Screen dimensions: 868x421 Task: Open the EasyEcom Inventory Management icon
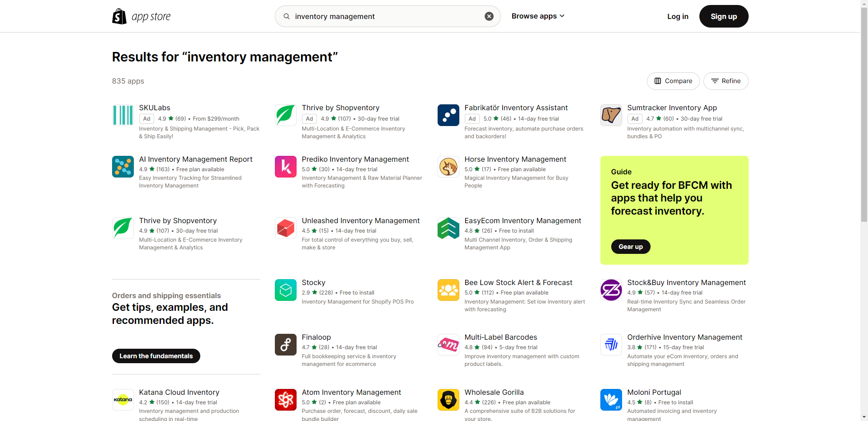point(448,228)
